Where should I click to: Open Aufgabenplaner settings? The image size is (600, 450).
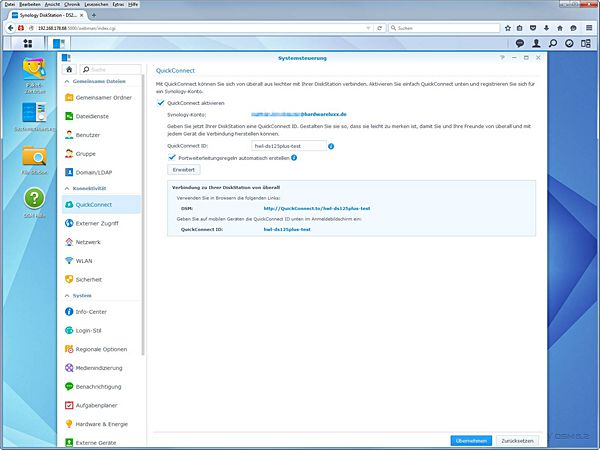[x=101, y=406]
